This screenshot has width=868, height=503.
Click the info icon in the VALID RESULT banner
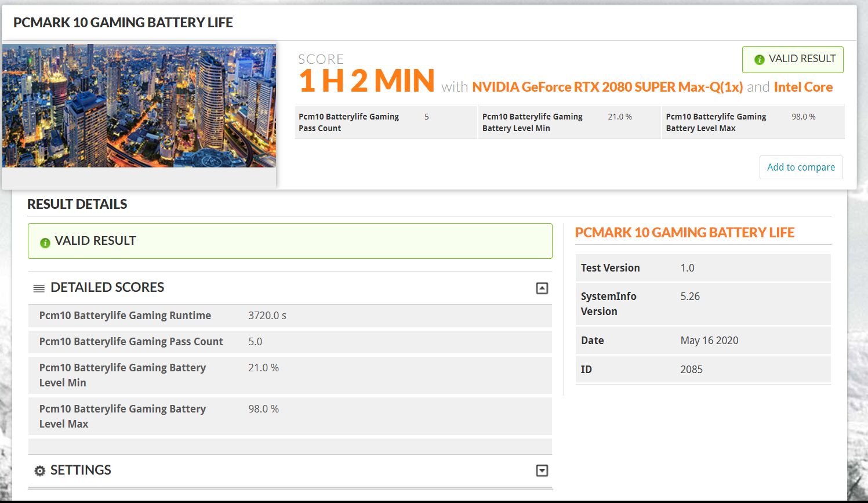click(45, 243)
